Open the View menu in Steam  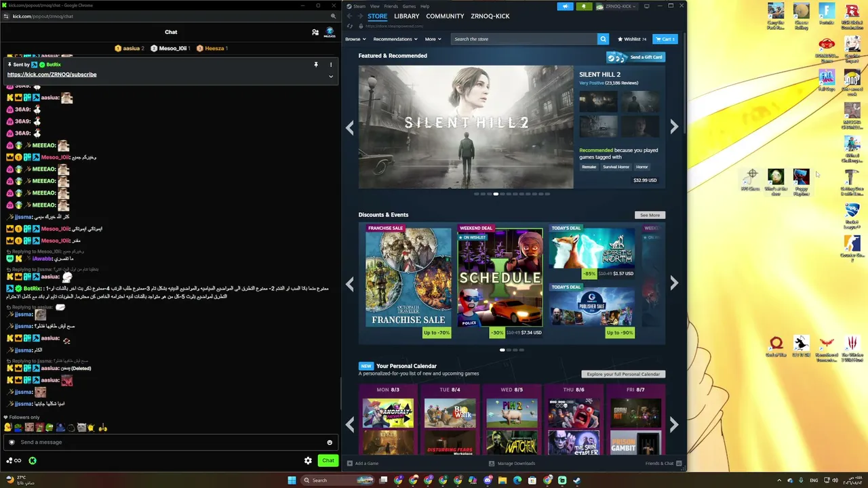(374, 6)
